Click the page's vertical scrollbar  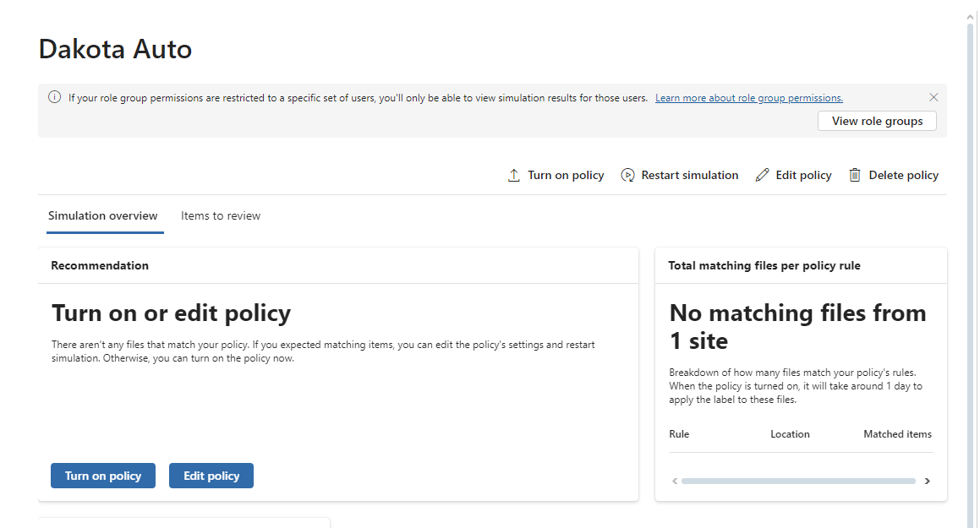pyautogui.click(x=971, y=253)
